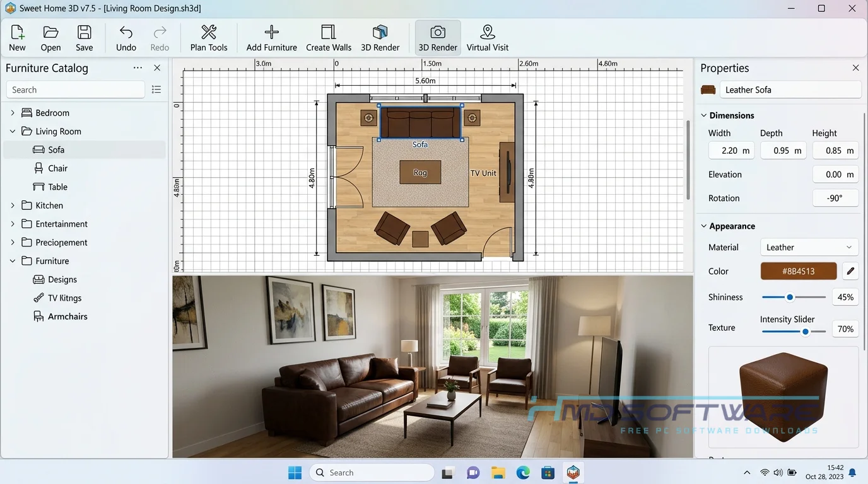The image size is (868, 484).
Task: Open Microsoft Store from taskbar
Action: click(x=548, y=472)
